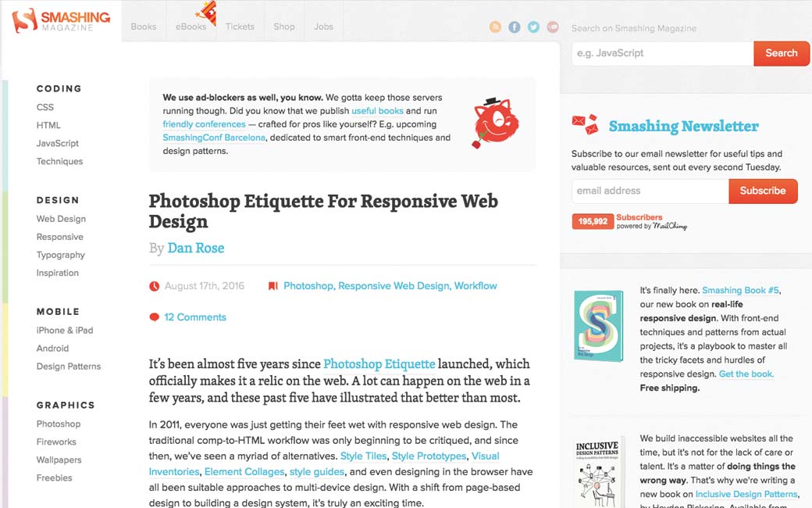Go to the Tickets navigation item
812x508 pixels.
point(240,27)
